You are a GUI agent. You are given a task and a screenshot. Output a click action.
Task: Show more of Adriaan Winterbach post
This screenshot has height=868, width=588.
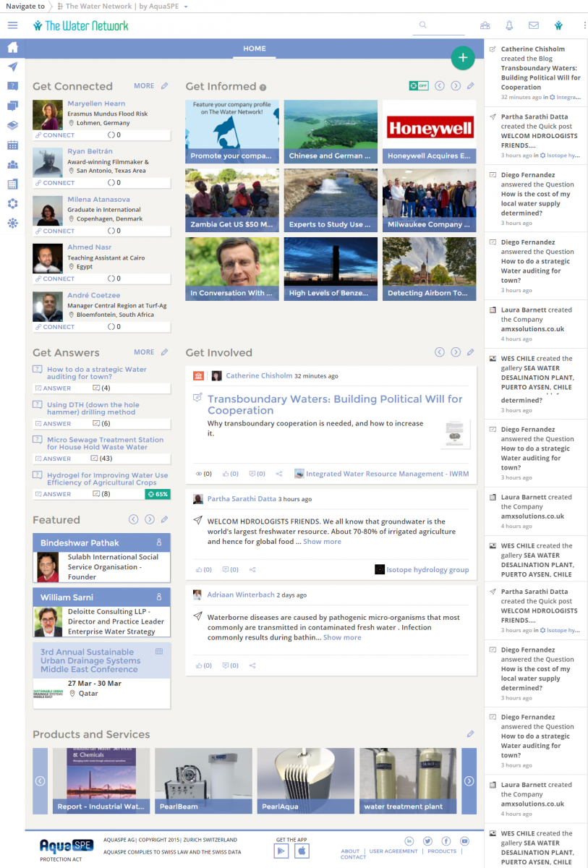tap(342, 637)
